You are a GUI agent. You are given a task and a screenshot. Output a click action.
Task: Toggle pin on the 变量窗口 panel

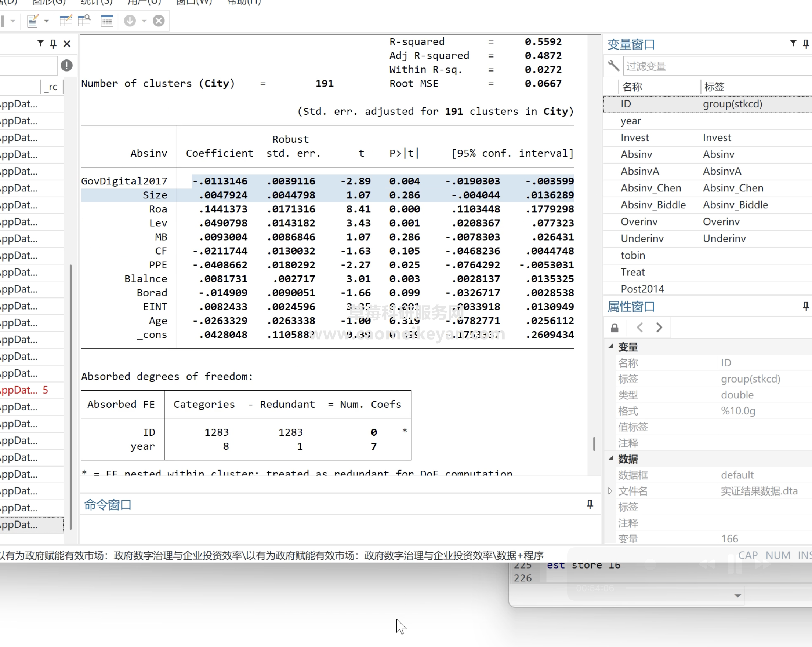(806, 44)
